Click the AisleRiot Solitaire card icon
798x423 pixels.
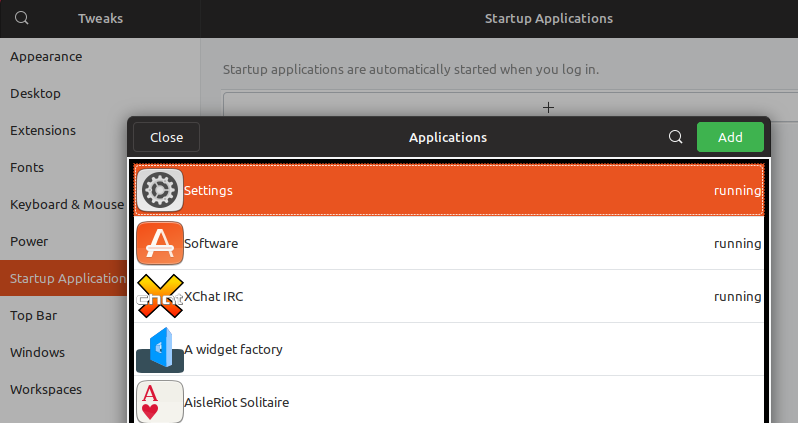click(160, 402)
